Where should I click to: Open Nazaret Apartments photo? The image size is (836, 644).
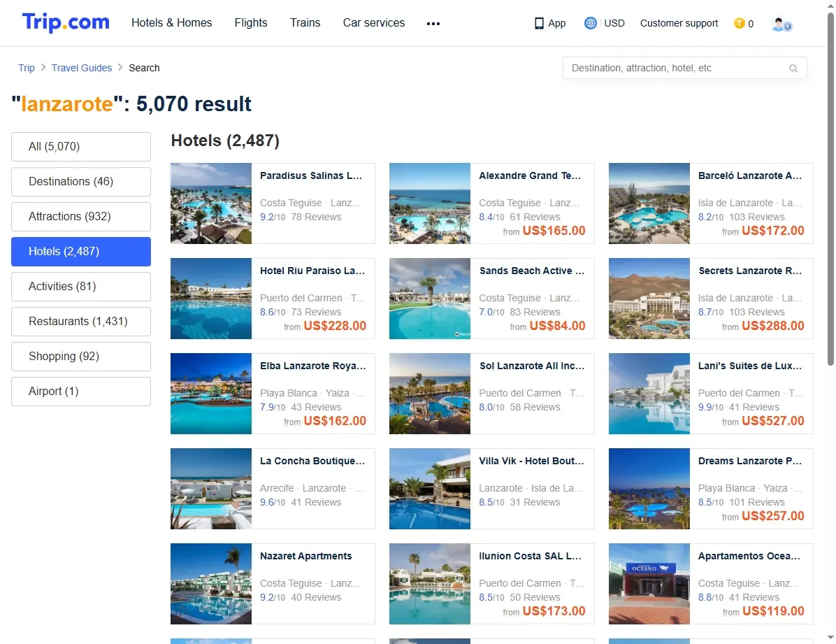[x=211, y=584]
